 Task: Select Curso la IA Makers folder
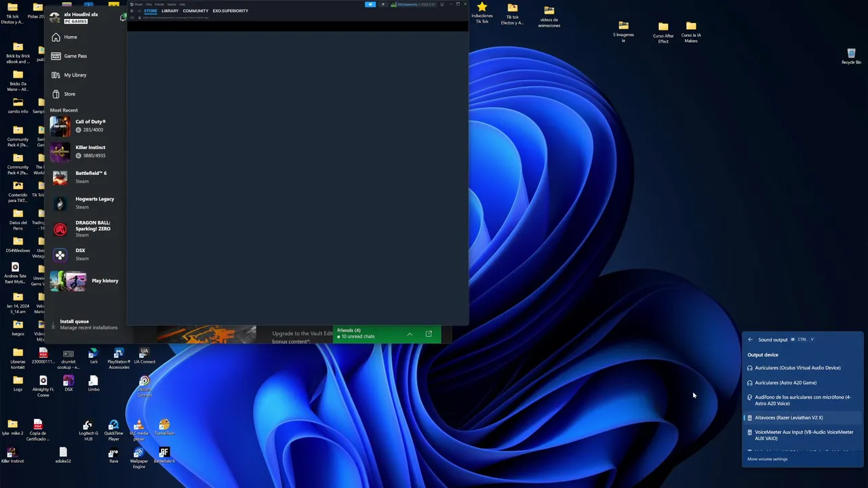pos(691,32)
